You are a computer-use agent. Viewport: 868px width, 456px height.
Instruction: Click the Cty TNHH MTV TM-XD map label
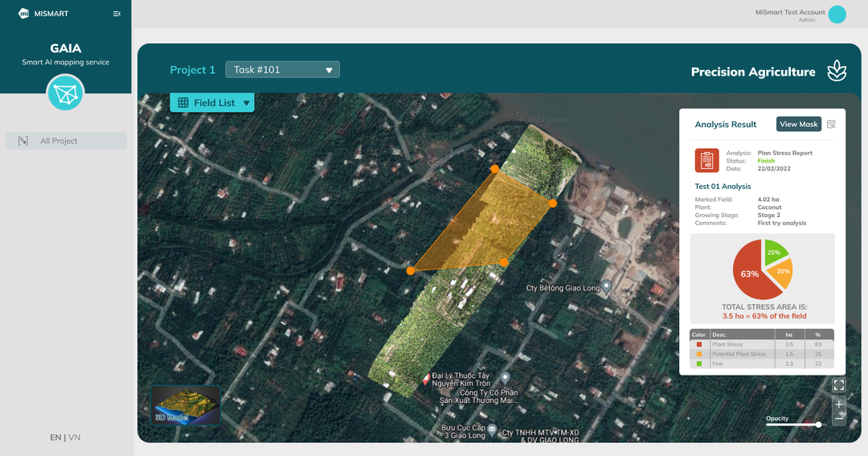coord(540,436)
